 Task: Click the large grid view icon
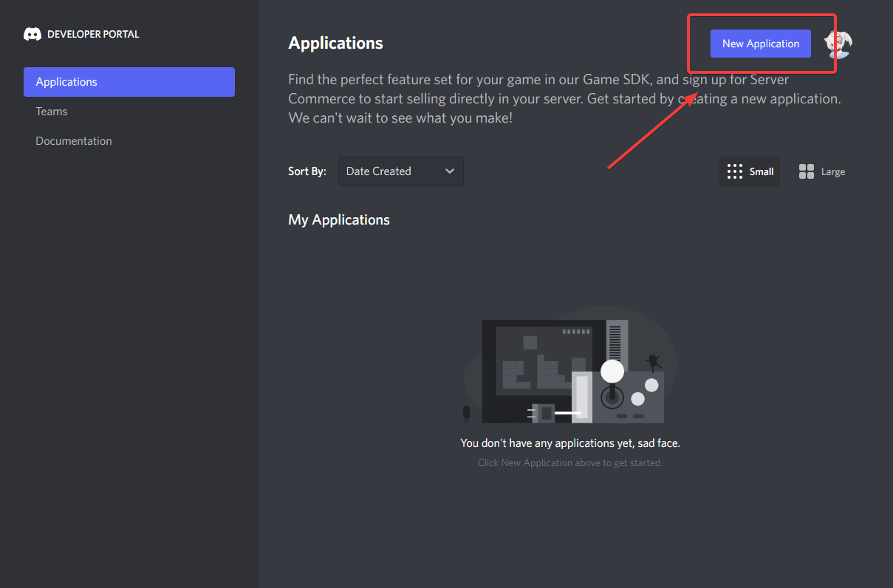(x=807, y=171)
